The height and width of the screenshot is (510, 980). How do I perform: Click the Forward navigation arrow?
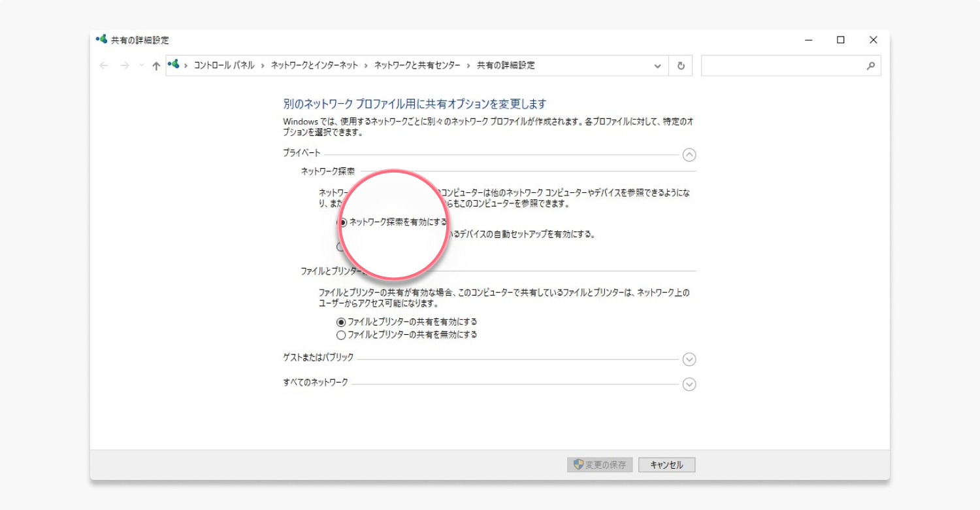[125, 65]
